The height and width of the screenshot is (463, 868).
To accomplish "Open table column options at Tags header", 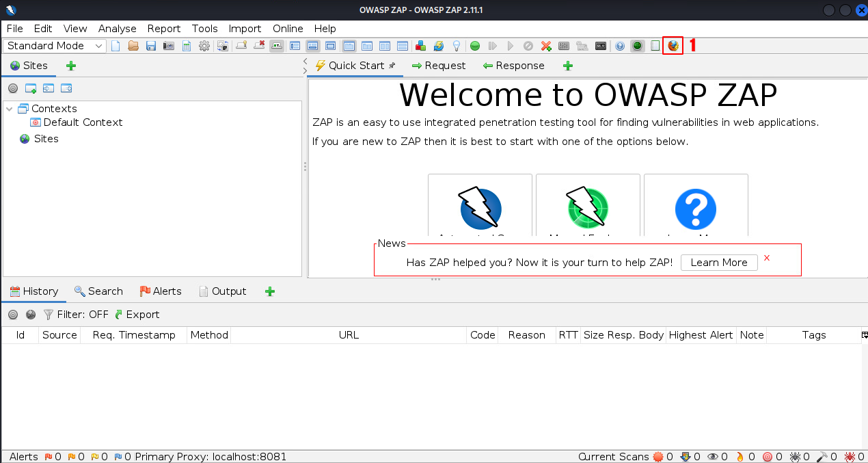I will click(x=864, y=335).
